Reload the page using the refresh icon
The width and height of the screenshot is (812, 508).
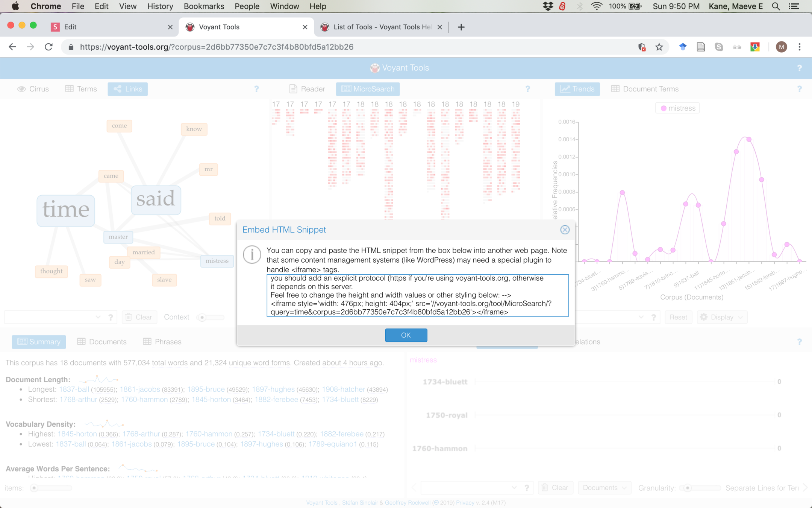click(48, 47)
